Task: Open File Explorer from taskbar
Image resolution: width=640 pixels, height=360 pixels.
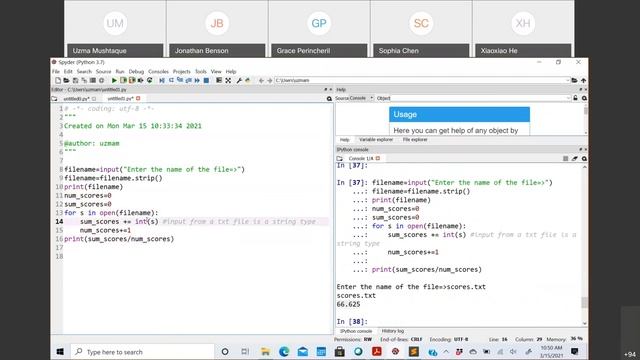Action: tap(265, 351)
